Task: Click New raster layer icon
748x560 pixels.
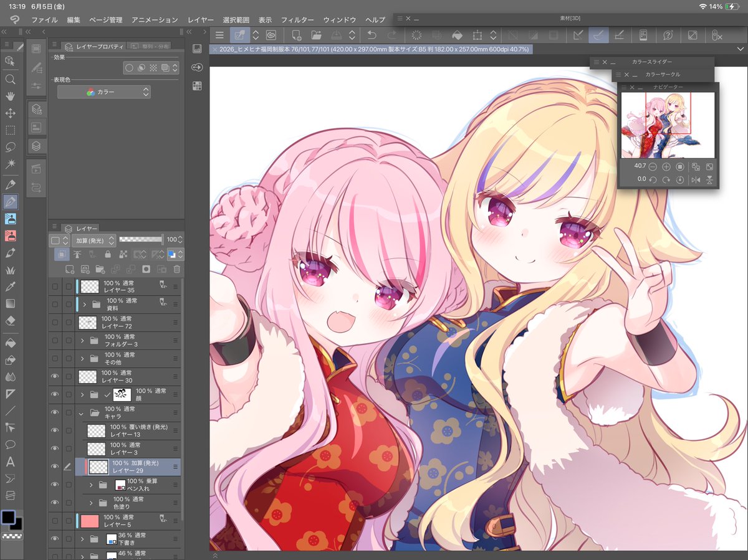Action: (70, 269)
